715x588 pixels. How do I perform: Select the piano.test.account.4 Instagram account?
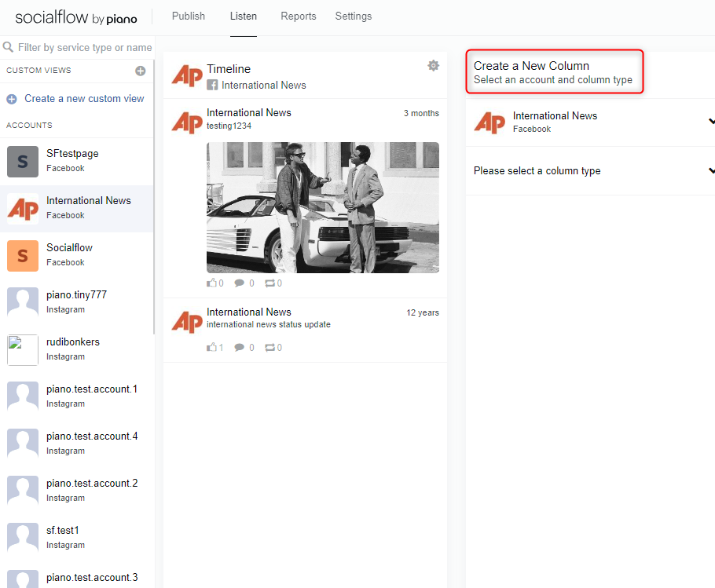(77, 444)
